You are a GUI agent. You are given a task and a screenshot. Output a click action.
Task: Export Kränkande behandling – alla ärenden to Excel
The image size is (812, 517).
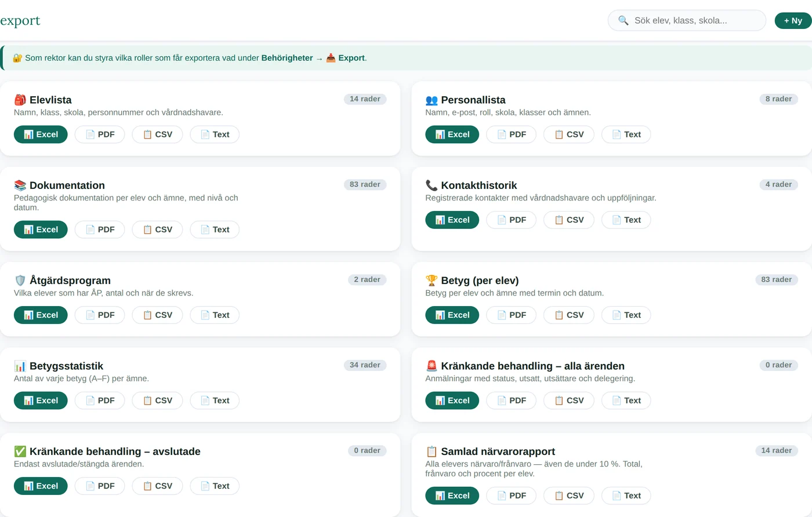point(452,401)
